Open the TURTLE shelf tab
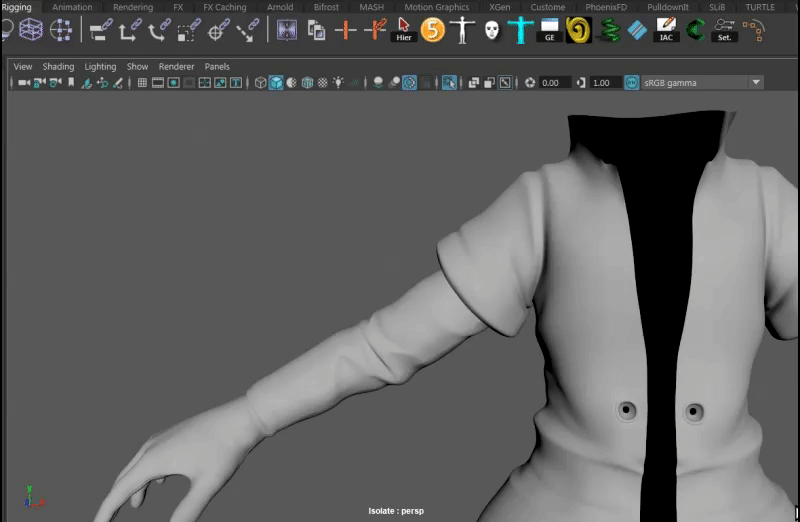Screen dimensions: 800x522 tap(760, 7)
